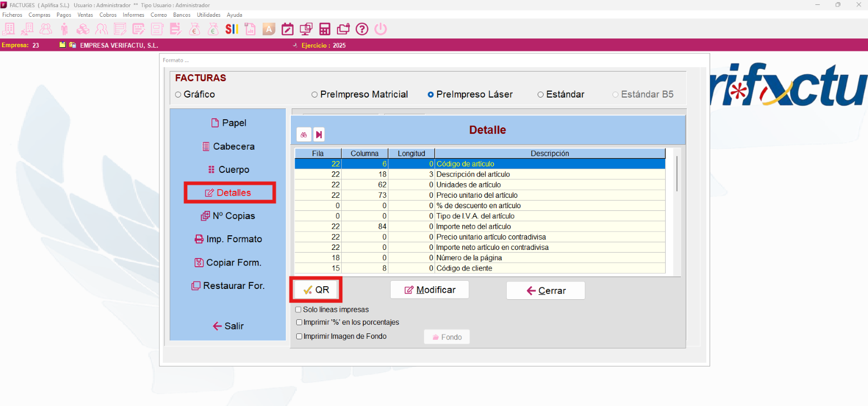This screenshot has height=406, width=868.
Task: Click the power exit toolbar icon
Action: click(x=381, y=29)
